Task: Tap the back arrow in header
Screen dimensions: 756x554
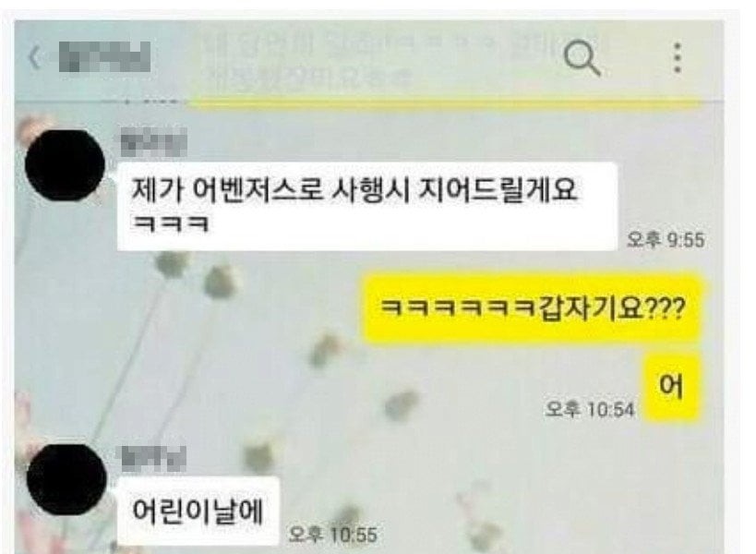Action: click(35, 57)
